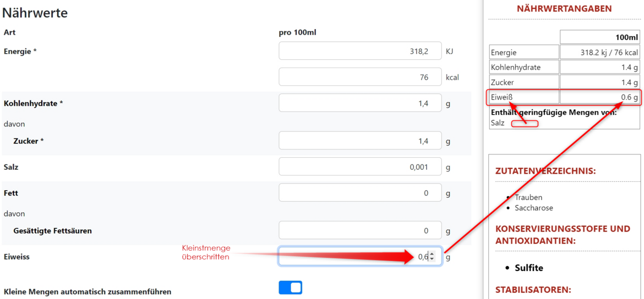Click the Nährwertangaben preview heading
This screenshot has height=299, width=644.
click(x=564, y=8)
